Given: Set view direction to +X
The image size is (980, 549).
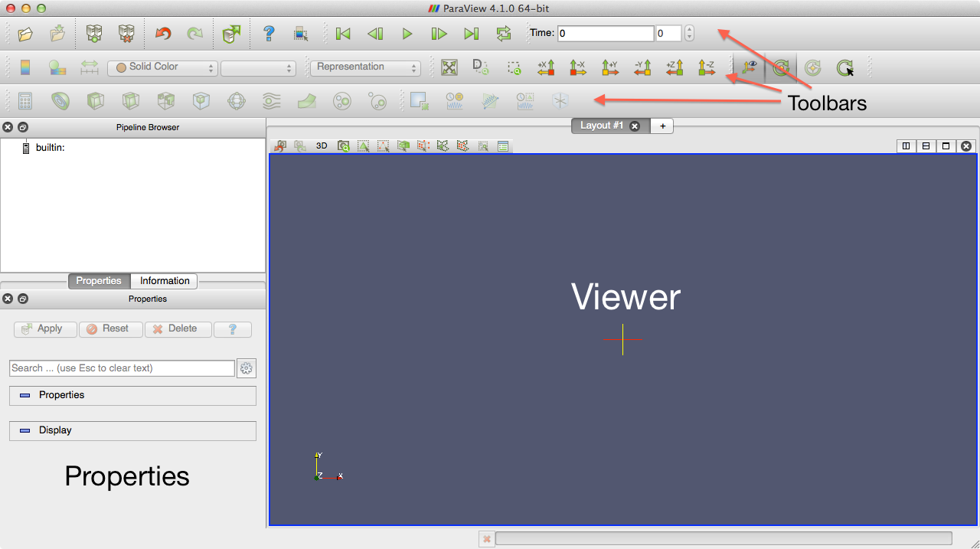Looking at the screenshot, I should point(546,67).
